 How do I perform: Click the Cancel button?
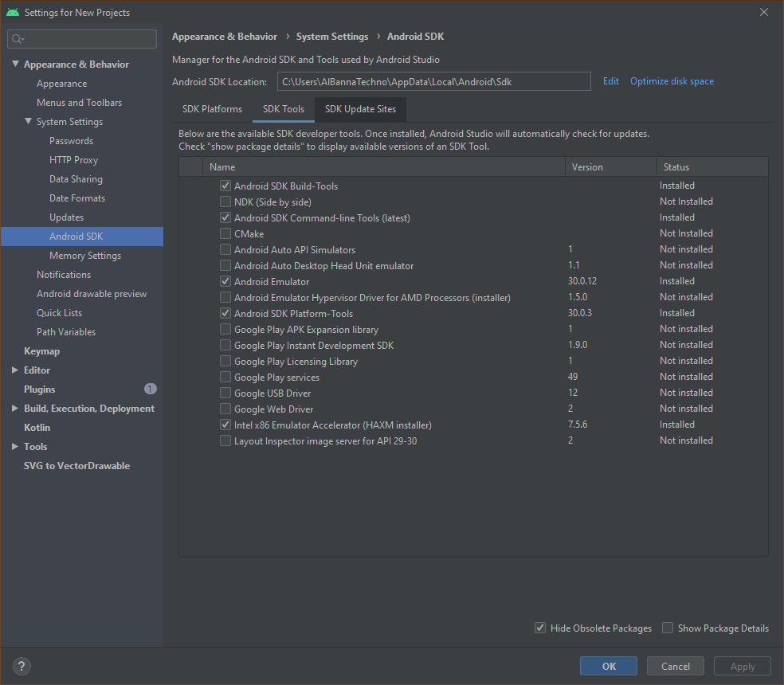pos(676,666)
